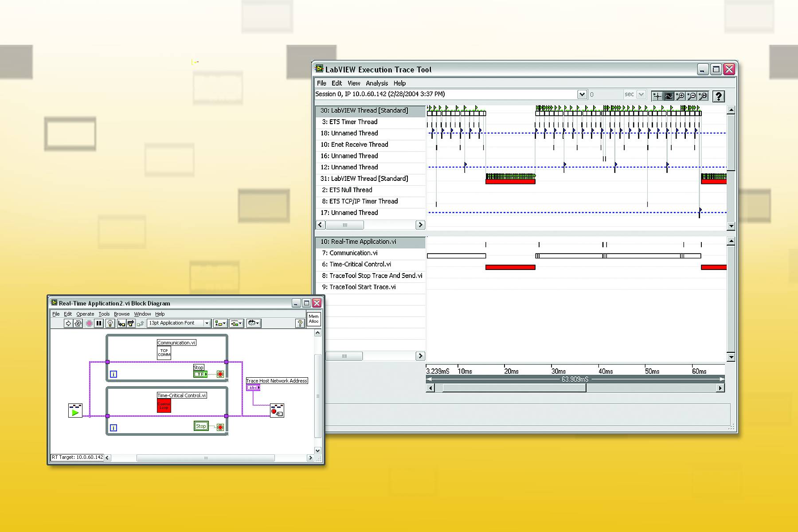Image resolution: width=798 pixels, height=532 pixels.
Task: Click the Time-Critical Control.vi red Control Loop subVI
Action: pyautogui.click(x=164, y=406)
